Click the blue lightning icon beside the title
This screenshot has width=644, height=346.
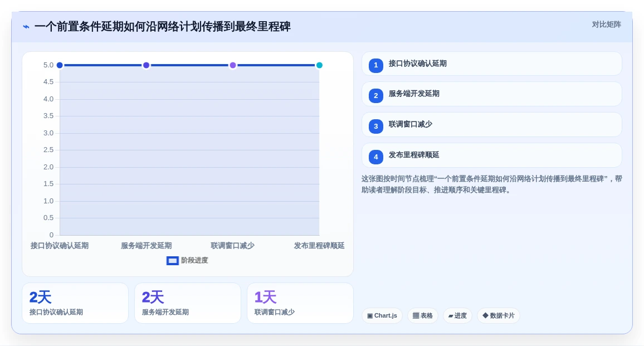26,27
